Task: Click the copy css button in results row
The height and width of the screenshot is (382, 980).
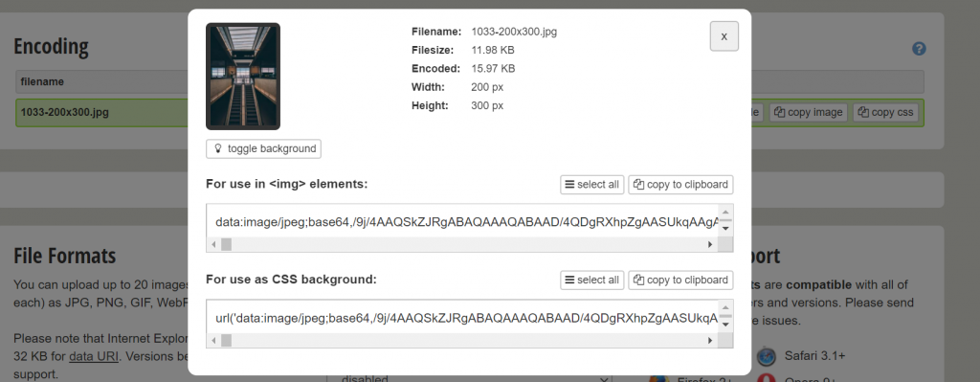Action: [885, 113]
